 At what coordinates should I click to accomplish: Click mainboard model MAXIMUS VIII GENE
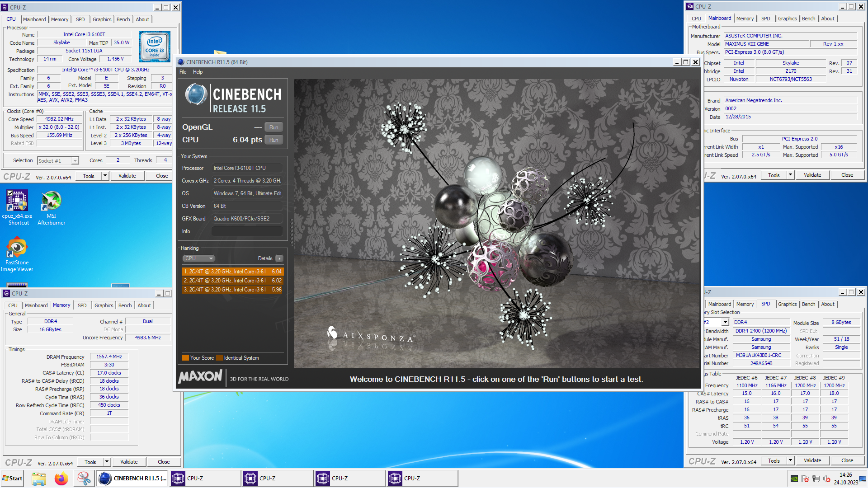pos(766,44)
